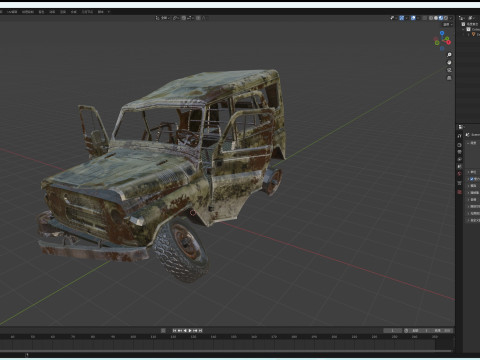This screenshot has width=480, height=360.
Task: Open transform orientation dropdown in viewport header
Action: coord(162,18)
